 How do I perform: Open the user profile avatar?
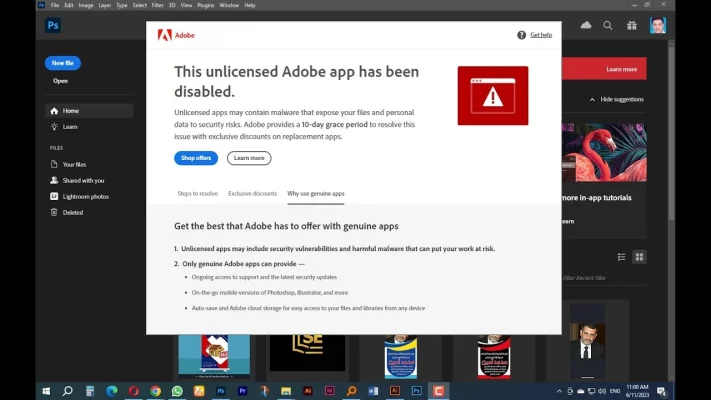(x=657, y=25)
